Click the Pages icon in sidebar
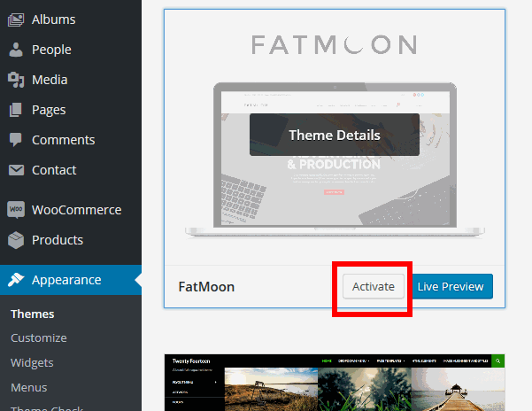The height and width of the screenshot is (411, 532). (16, 110)
